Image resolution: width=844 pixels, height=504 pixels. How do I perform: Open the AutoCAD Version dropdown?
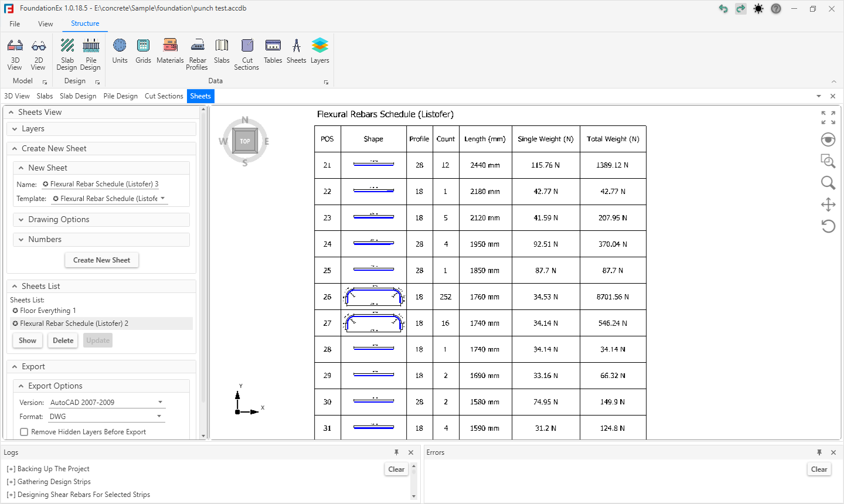tap(160, 403)
